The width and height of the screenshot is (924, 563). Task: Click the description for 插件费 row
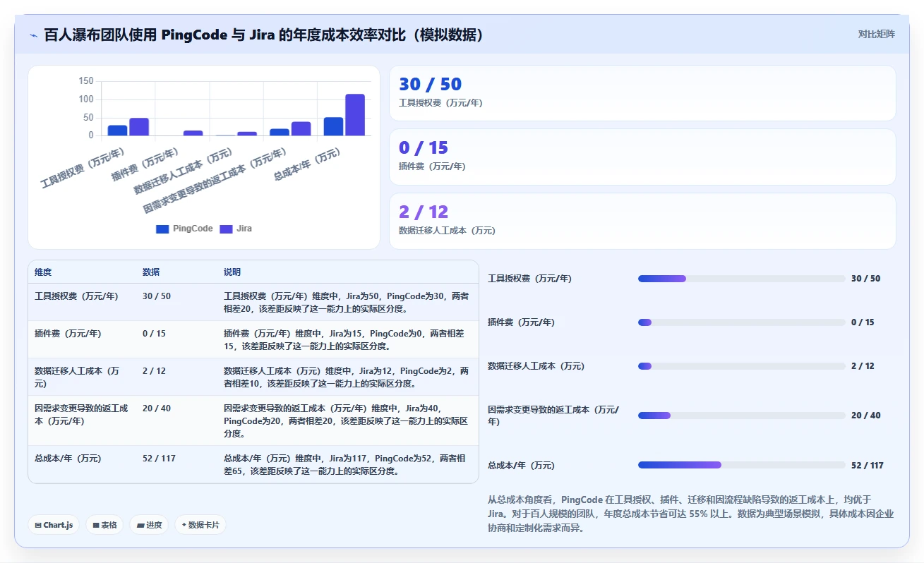click(x=345, y=340)
